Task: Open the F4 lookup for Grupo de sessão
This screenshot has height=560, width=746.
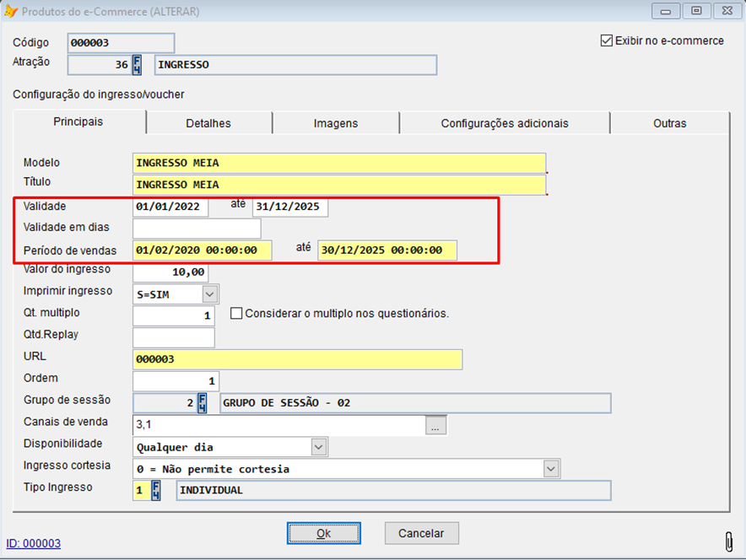Action: click(x=202, y=403)
